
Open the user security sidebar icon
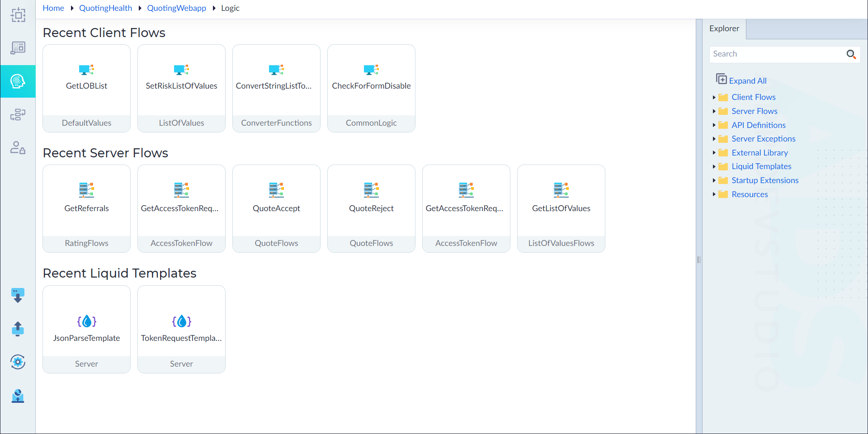pos(18,147)
